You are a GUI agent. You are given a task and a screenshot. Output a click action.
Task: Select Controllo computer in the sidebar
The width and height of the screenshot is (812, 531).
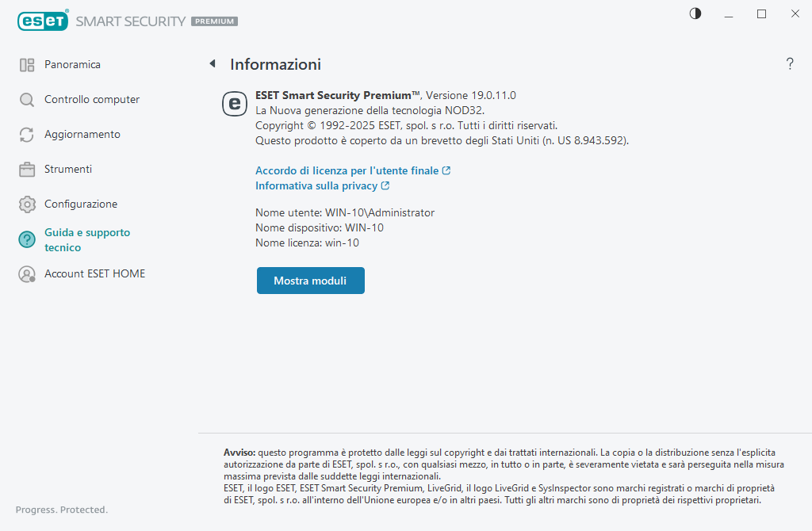point(92,100)
